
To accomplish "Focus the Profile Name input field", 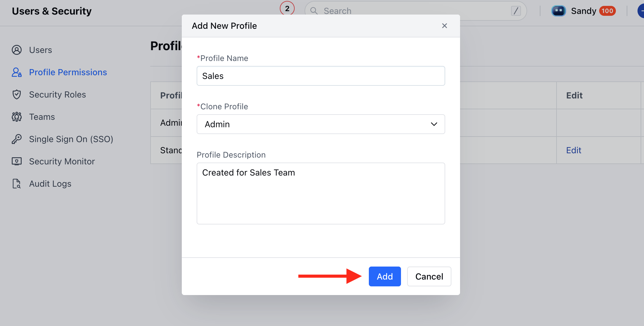I will coord(321,76).
